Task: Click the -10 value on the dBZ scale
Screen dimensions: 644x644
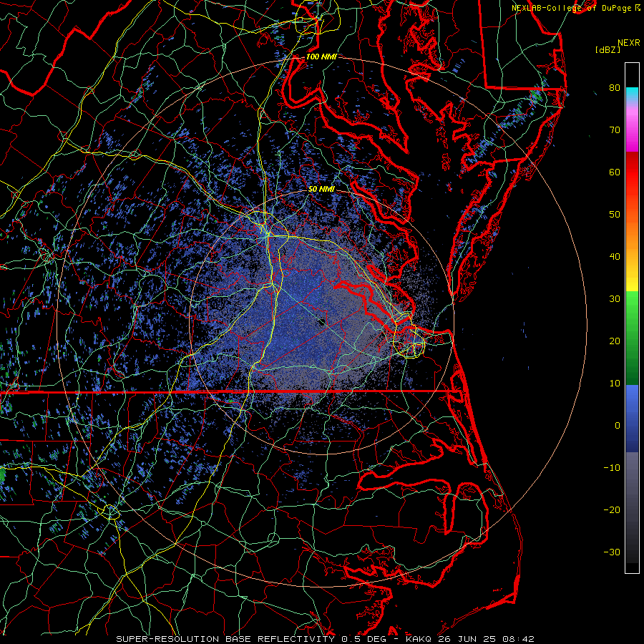Action: 612,468
